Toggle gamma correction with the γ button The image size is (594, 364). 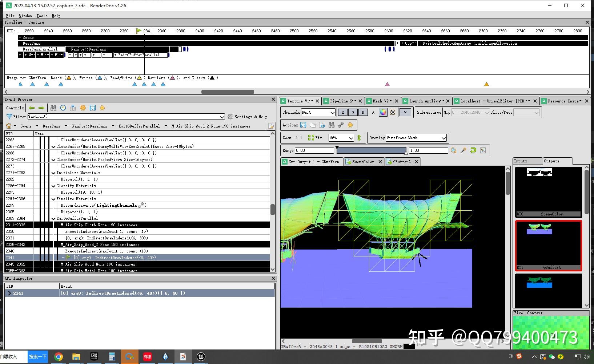point(405,112)
